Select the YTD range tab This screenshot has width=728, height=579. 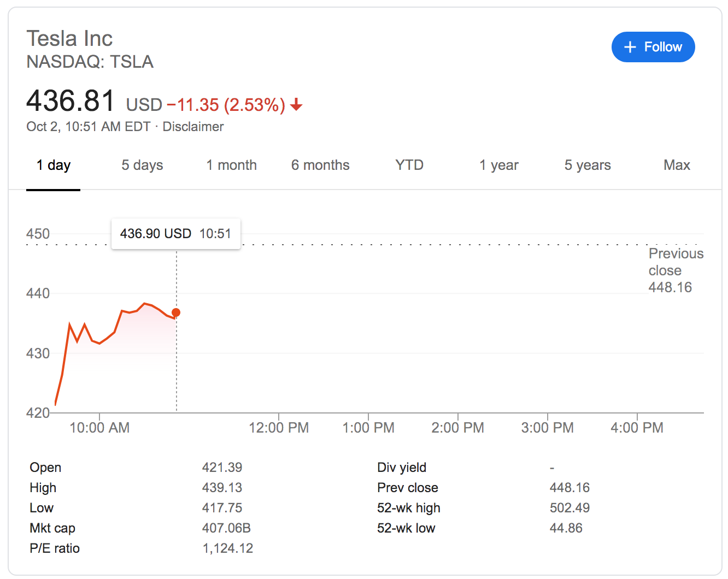pos(409,165)
